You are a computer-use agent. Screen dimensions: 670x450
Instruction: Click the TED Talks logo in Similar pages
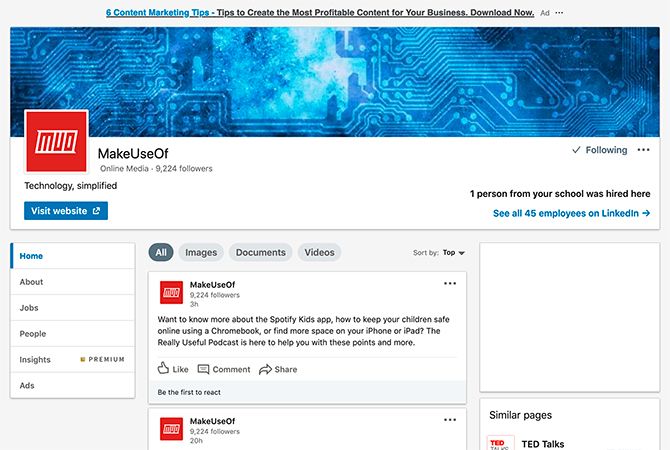click(500, 443)
